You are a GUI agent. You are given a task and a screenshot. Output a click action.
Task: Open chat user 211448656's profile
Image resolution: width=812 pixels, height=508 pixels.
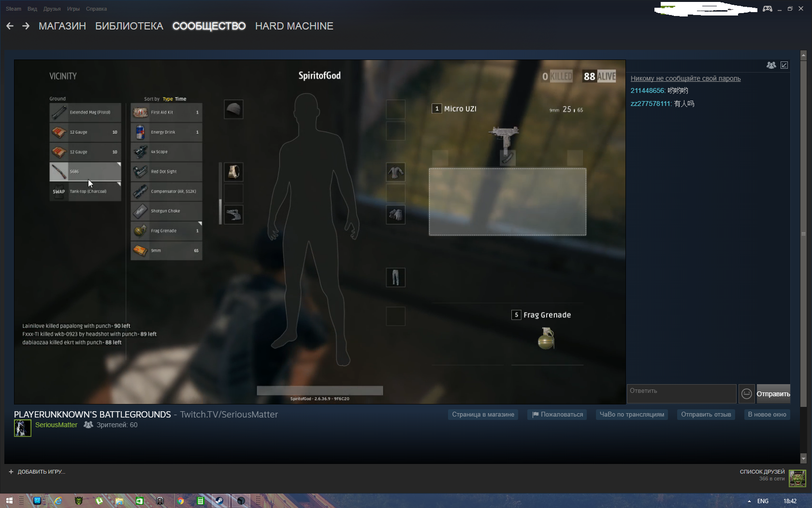647,90
